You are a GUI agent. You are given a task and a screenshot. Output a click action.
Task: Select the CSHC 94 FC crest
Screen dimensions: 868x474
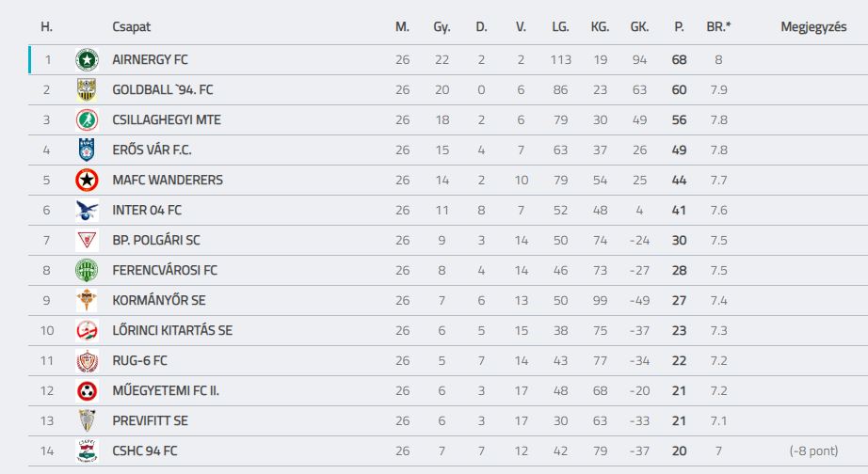click(x=87, y=450)
